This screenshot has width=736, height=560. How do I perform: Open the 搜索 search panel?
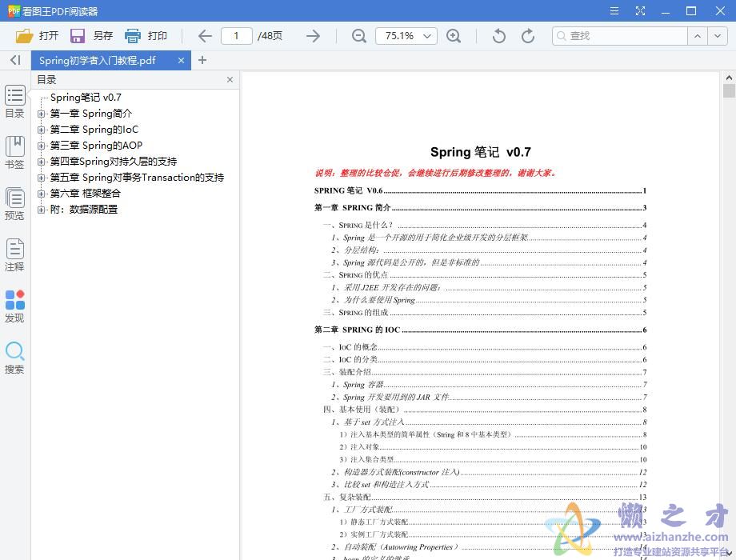click(x=14, y=358)
